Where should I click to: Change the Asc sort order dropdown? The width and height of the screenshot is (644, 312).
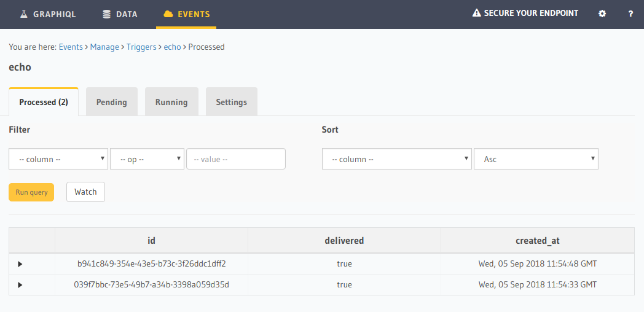[x=536, y=159]
